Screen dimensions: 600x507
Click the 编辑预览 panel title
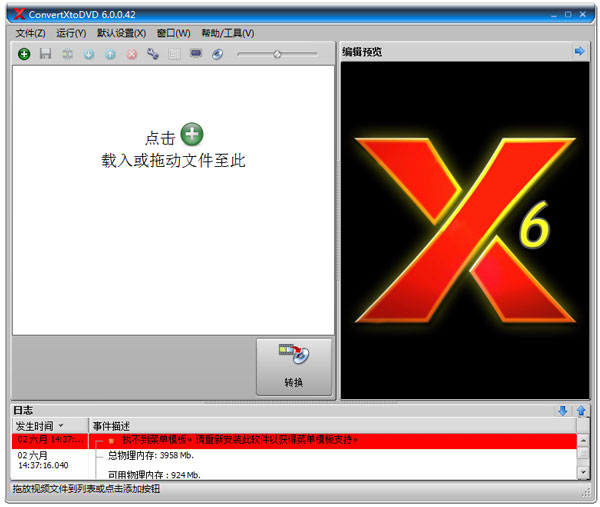pyautogui.click(x=362, y=51)
